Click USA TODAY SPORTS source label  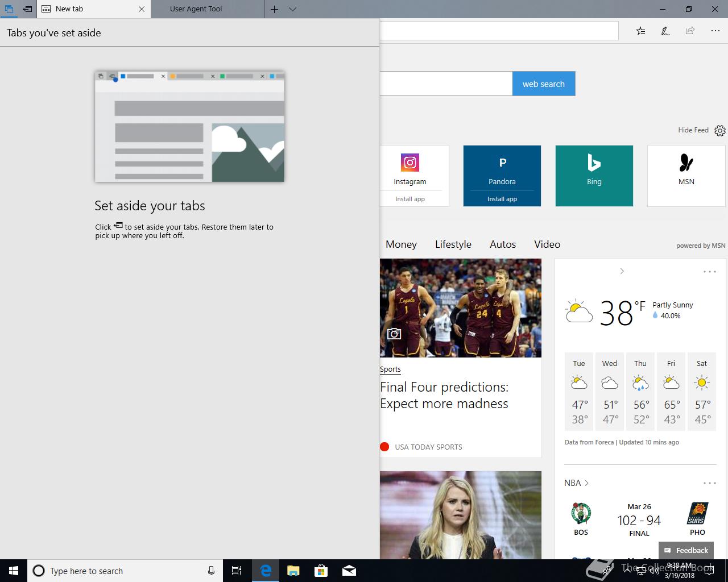pos(428,447)
